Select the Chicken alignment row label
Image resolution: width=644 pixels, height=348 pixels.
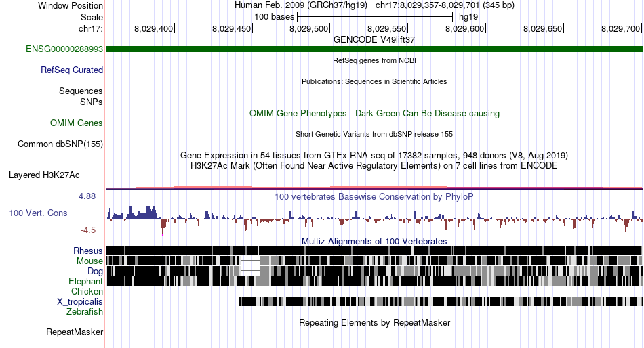point(87,291)
